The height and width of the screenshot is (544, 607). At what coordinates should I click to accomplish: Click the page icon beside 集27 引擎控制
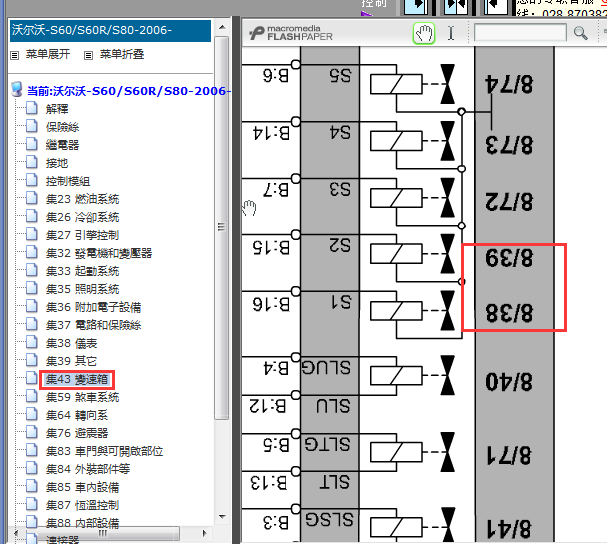tap(32, 234)
